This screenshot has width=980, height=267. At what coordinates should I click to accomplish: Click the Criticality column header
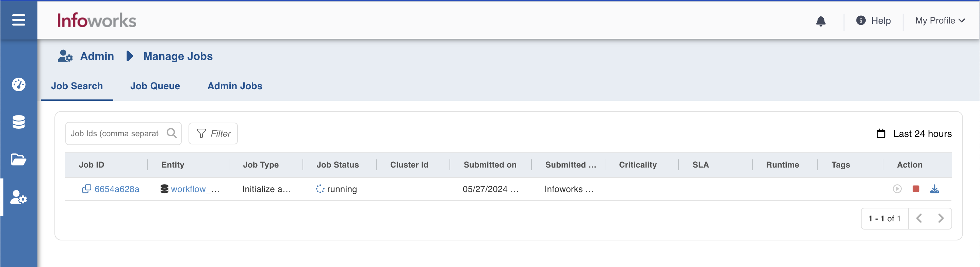tap(638, 164)
